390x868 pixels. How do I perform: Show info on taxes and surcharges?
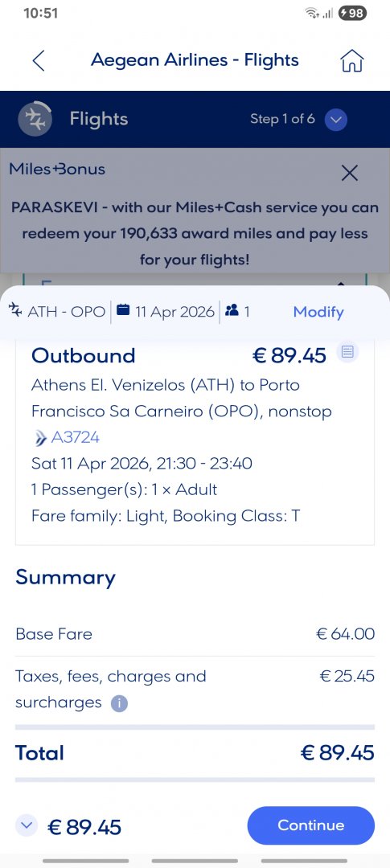tap(119, 703)
